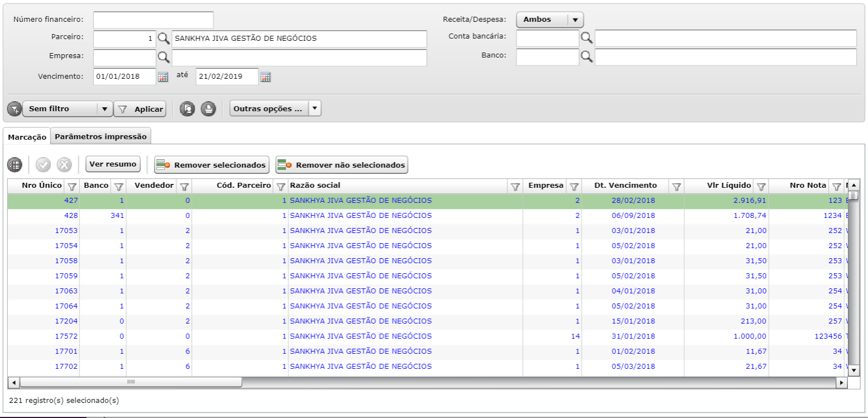The image size is (868, 418).
Task: Open Banco search magnifier
Action: (x=586, y=56)
